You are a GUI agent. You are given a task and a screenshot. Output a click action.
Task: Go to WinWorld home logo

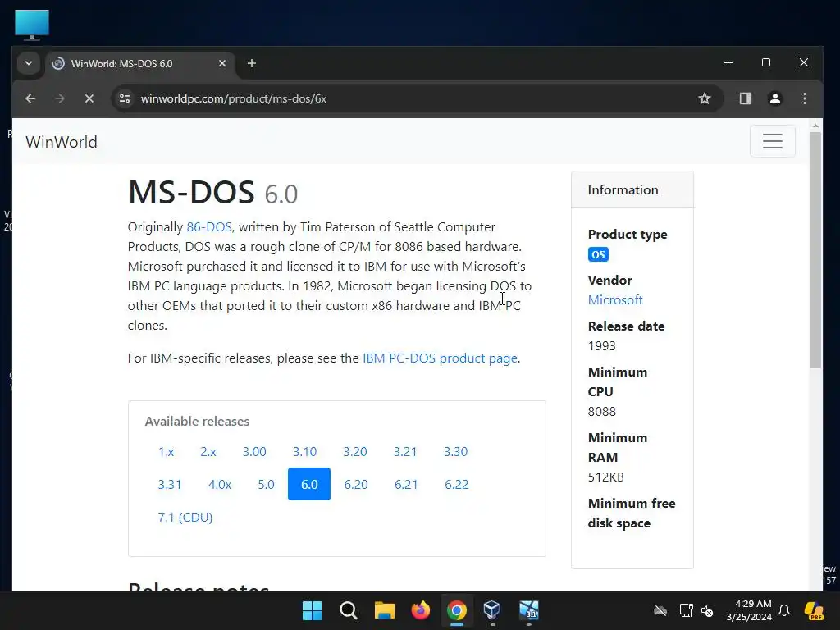(x=62, y=142)
